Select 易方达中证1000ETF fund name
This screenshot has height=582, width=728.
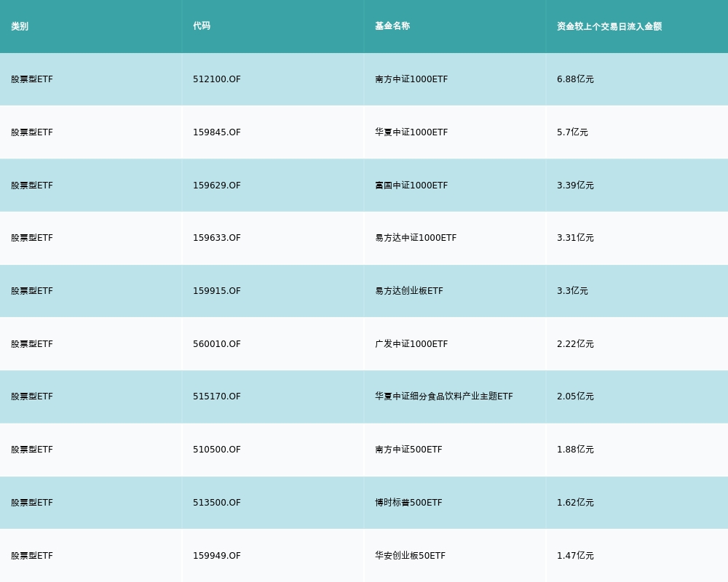[x=416, y=238]
